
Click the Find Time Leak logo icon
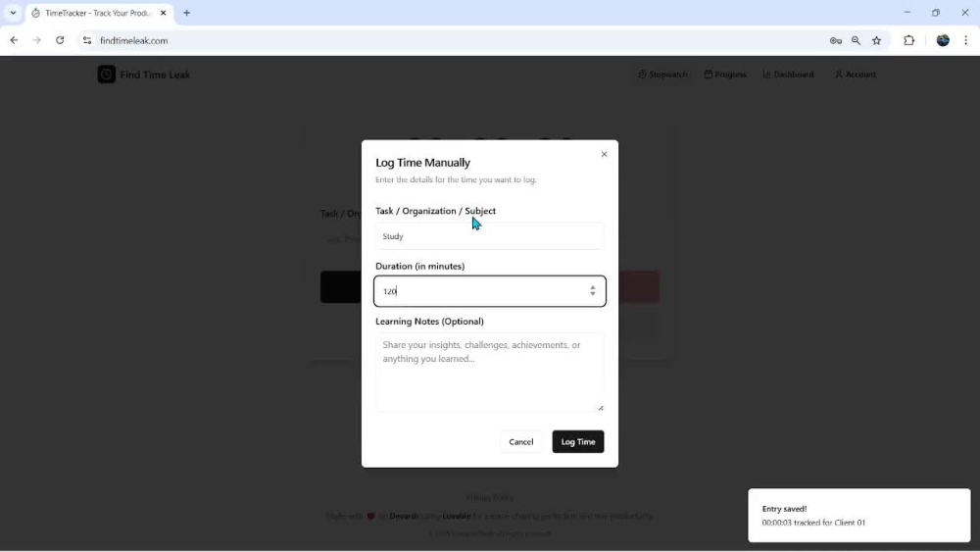click(106, 75)
